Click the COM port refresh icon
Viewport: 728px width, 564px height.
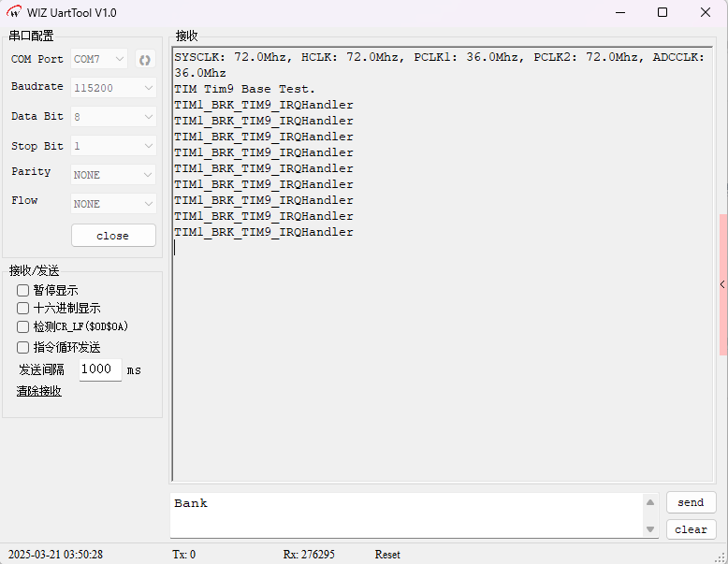tap(145, 60)
